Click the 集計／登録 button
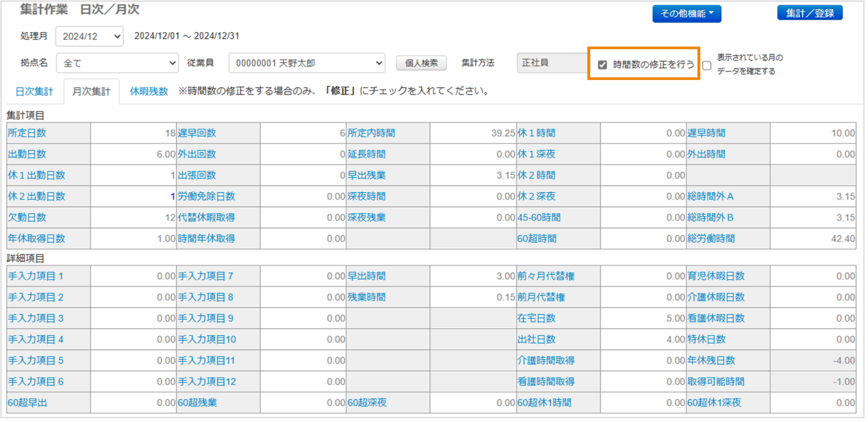The height and width of the screenshot is (422, 868). click(x=809, y=13)
